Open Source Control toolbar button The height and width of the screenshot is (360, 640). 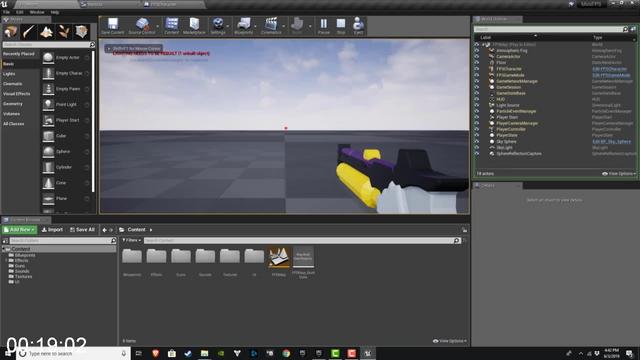(x=142, y=26)
